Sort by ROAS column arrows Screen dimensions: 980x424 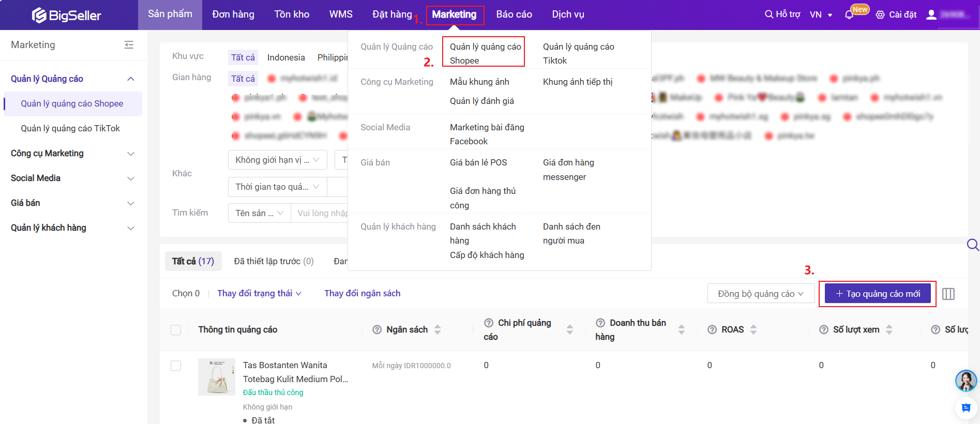(753, 330)
